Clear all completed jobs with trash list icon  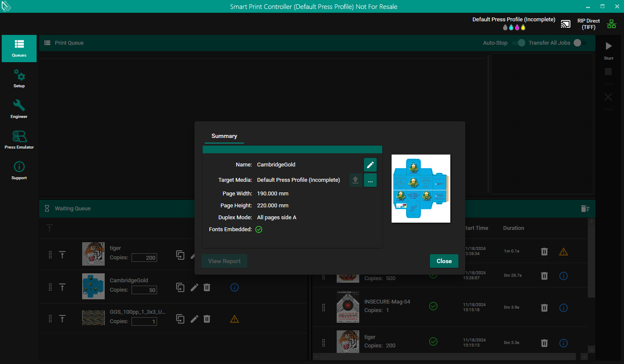585,209
